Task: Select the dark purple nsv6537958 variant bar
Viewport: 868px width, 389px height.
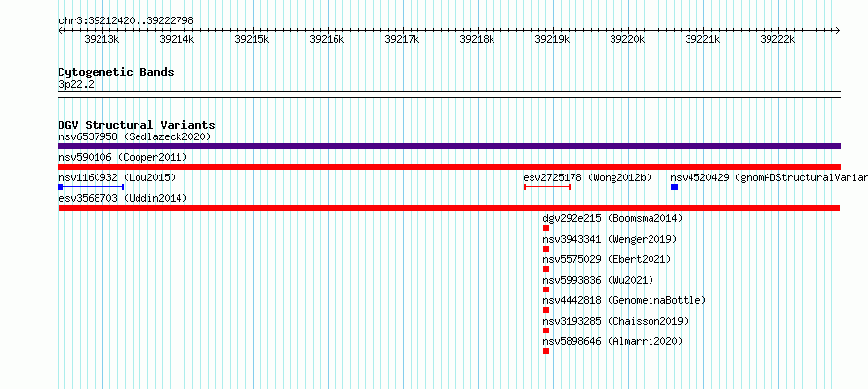Action: pyautogui.click(x=449, y=146)
